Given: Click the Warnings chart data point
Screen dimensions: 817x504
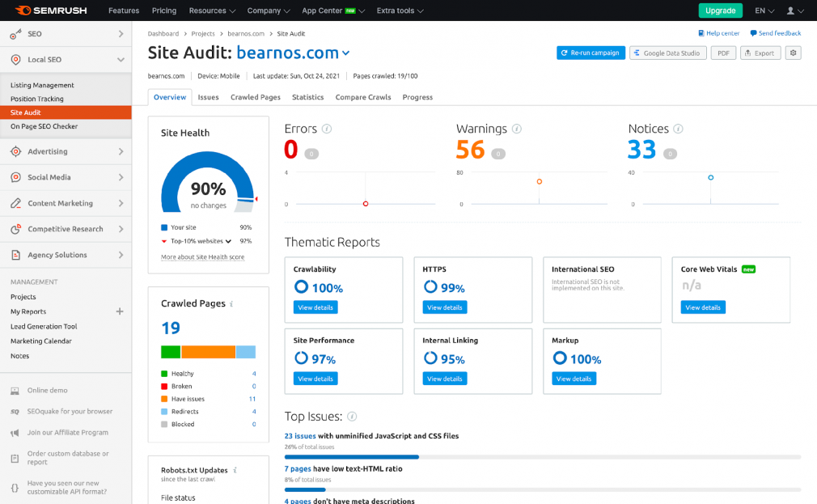Looking at the screenshot, I should [540, 181].
